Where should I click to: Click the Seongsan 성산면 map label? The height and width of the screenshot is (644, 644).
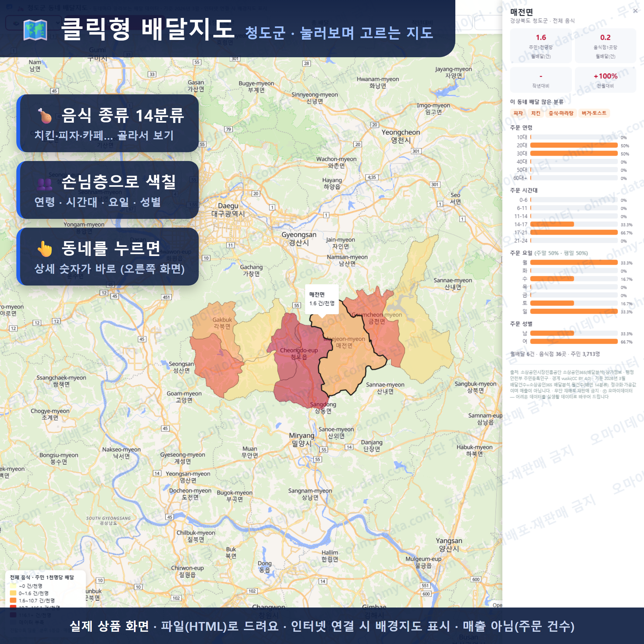(x=181, y=367)
